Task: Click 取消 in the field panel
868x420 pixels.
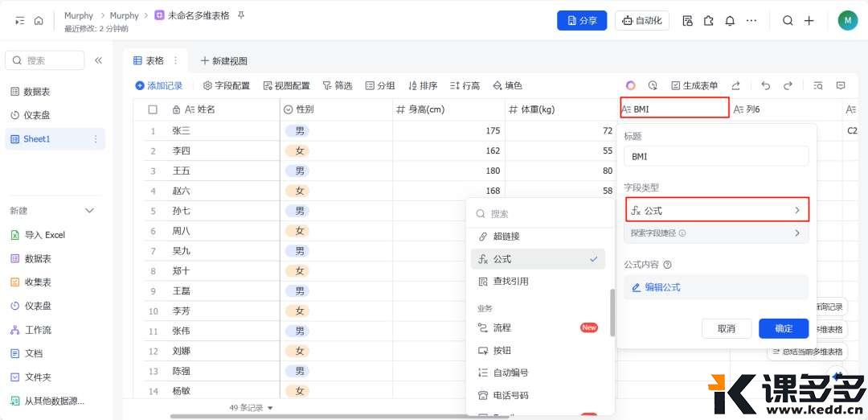Action: (x=727, y=328)
